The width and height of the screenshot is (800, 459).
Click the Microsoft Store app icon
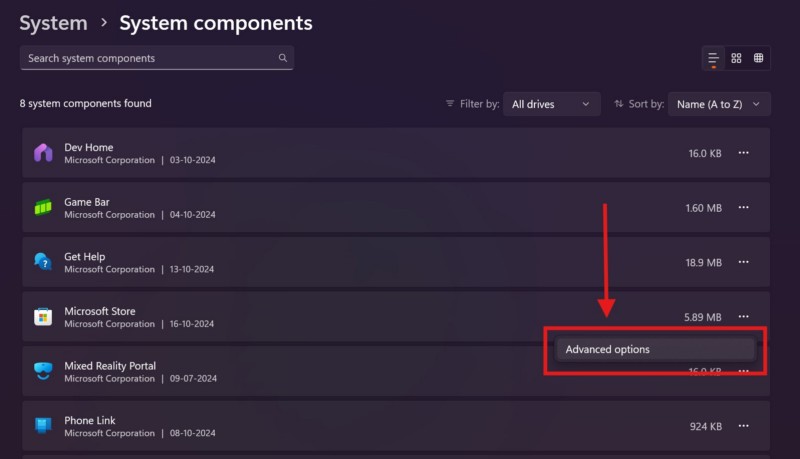[43, 317]
